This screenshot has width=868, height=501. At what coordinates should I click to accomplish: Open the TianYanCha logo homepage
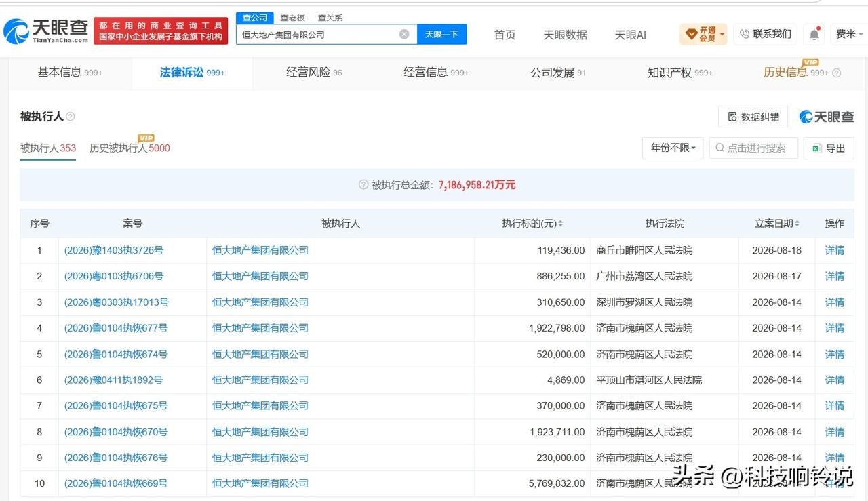[x=46, y=31]
